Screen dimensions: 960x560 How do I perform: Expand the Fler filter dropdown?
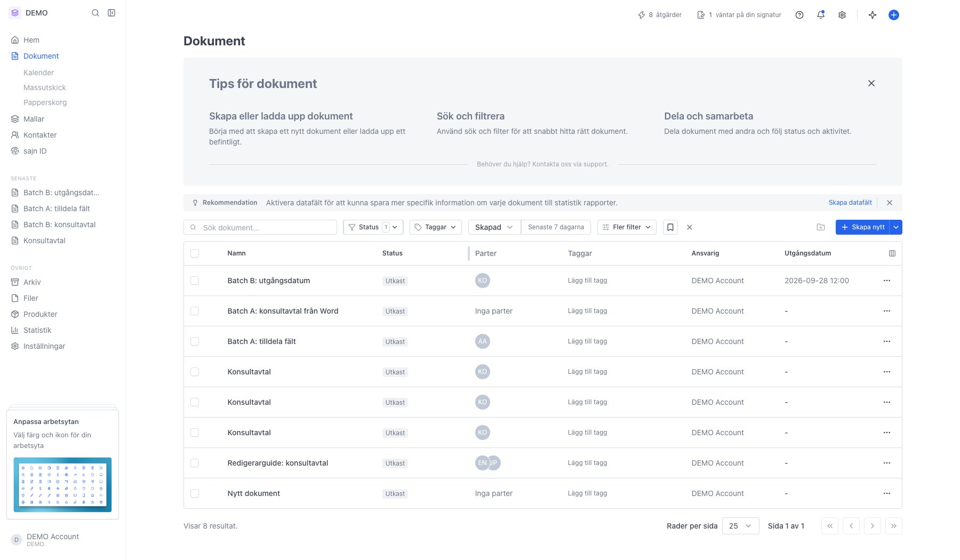click(x=627, y=227)
